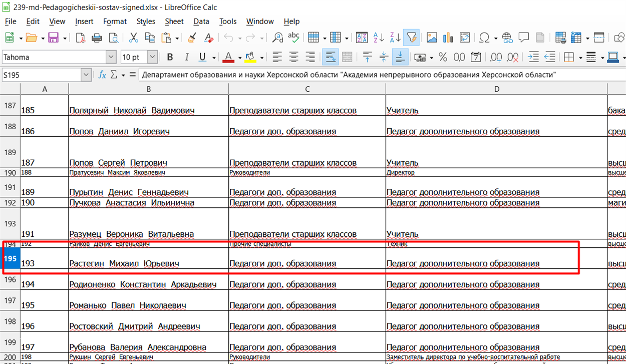626x364 pixels.
Task: Select column C header
Action: pos(307,89)
